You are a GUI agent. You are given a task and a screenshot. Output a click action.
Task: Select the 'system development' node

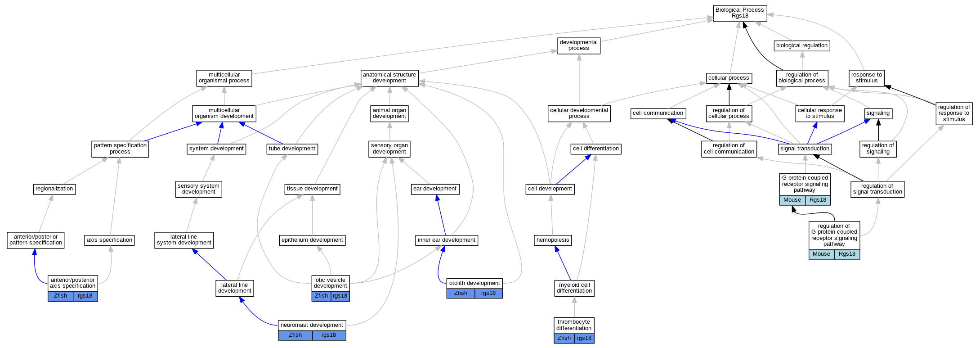(x=216, y=149)
